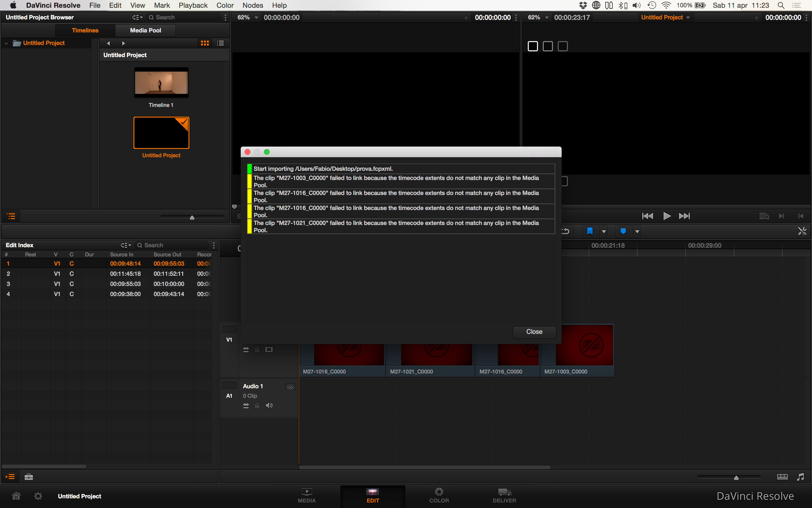Open macOS Spotlight search icon
The width and height of the screenshot is (812, 508).
pos(781,5)
